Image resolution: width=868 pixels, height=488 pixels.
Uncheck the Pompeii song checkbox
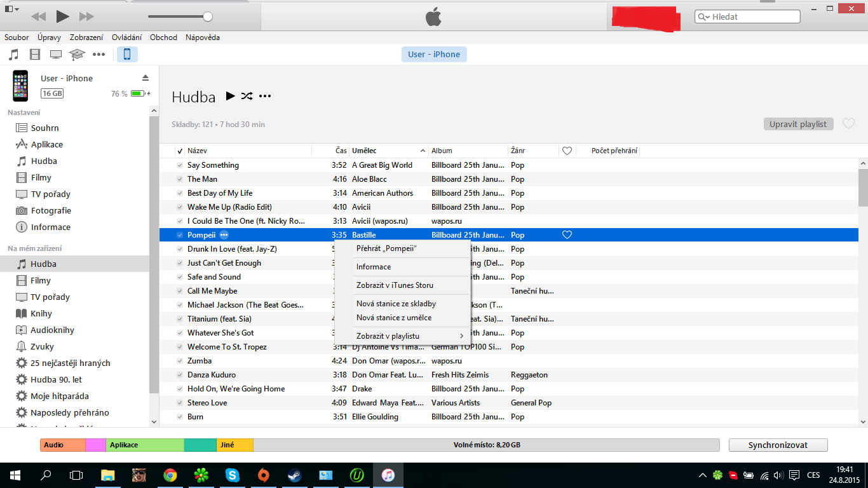180,235
